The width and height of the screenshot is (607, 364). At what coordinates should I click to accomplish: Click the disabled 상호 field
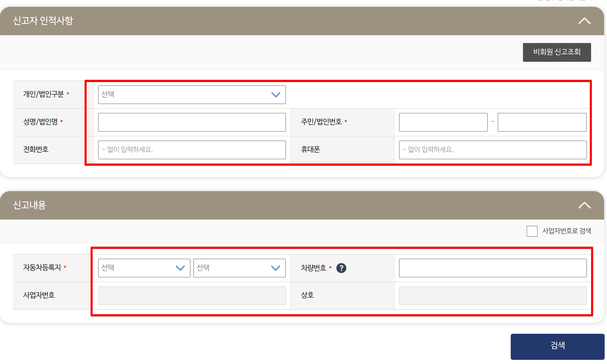click(x=493, y=295)
